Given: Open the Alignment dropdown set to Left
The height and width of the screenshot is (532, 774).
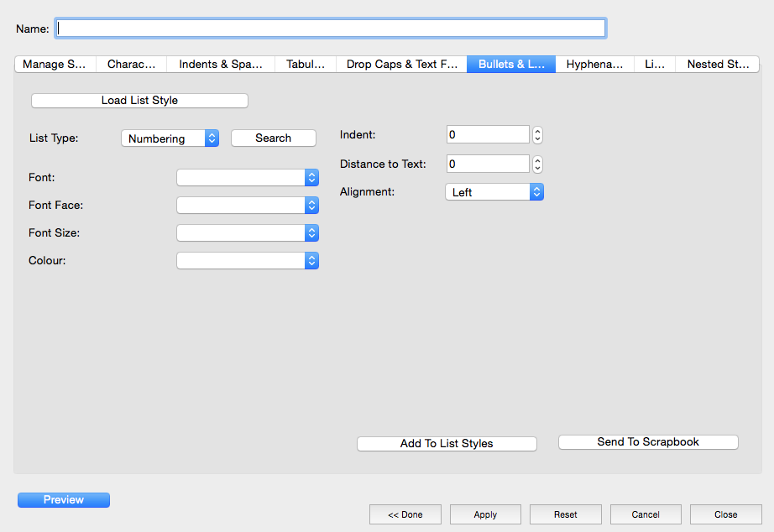Looking at the screenshot, I should (x=494, y=192).
